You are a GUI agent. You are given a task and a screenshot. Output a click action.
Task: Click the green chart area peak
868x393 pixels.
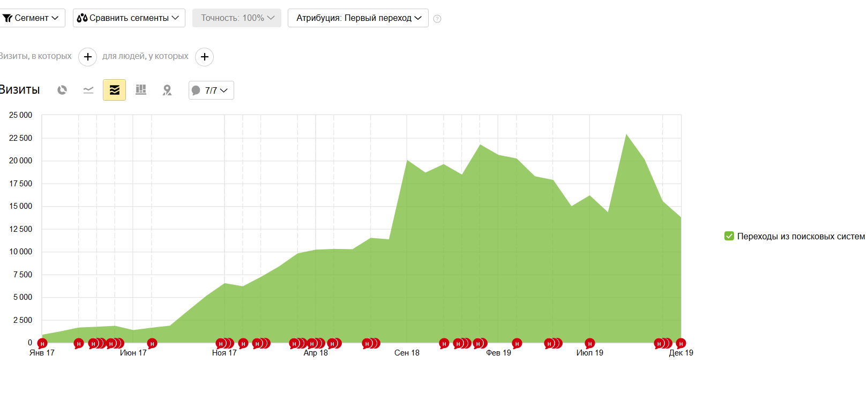click(x=626, y=135)
